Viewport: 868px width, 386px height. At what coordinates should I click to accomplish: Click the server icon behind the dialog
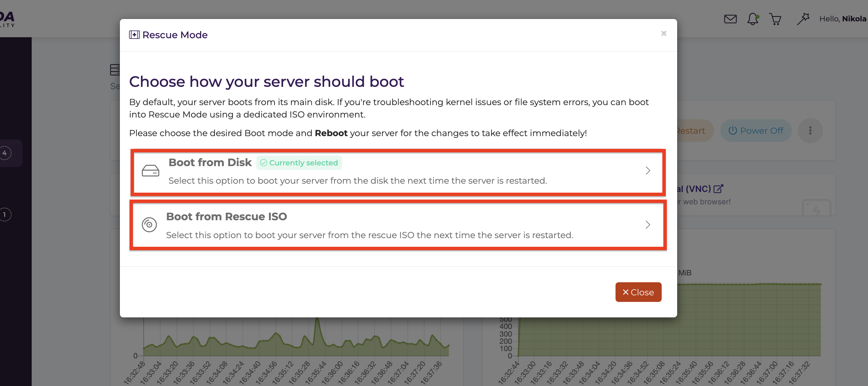click(115, 70)
